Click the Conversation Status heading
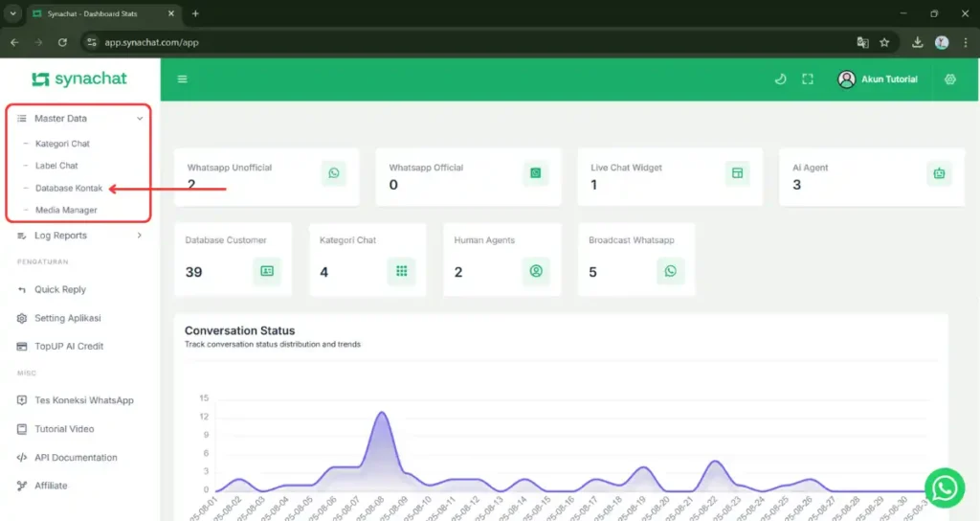Viewport: 980px width, 521px height. coord(239,330)
